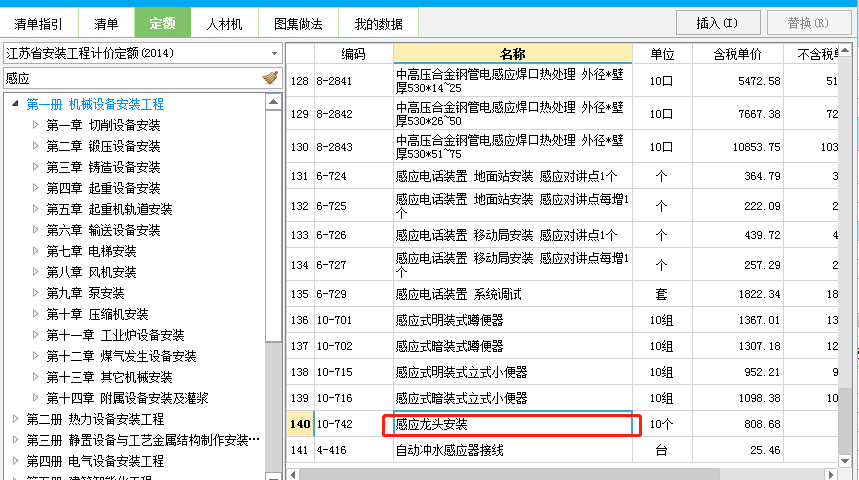Click table horizontal scroll left arrow
Screen dimensions: 859x480
(x=293, y=475)
